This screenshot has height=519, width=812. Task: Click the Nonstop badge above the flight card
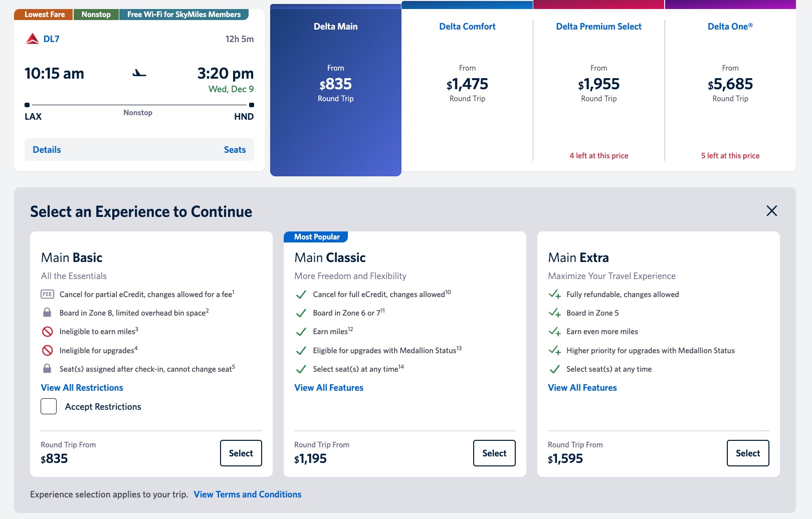click(x=96, y=15)
